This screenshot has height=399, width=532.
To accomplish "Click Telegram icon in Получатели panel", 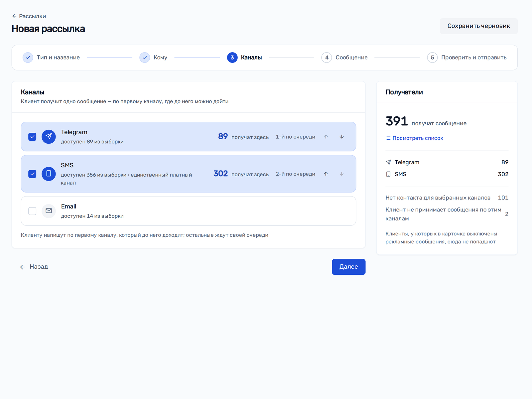I will (388, 162).
